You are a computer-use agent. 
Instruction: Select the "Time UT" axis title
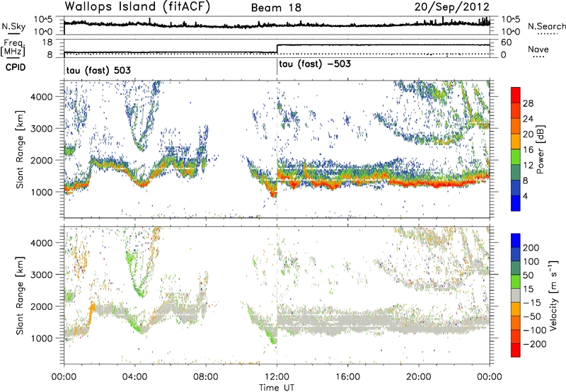pyautogui.click(x=277, y=388)
